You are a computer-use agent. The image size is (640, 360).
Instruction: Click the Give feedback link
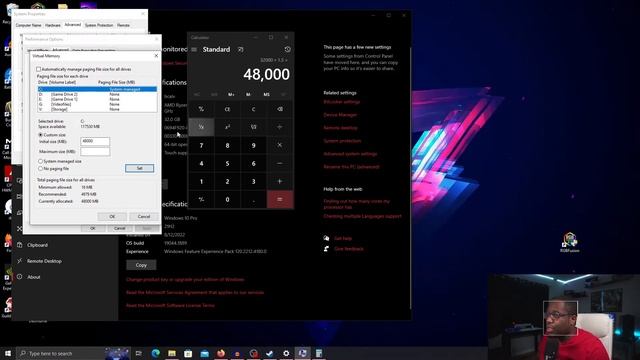pos(349,249)
